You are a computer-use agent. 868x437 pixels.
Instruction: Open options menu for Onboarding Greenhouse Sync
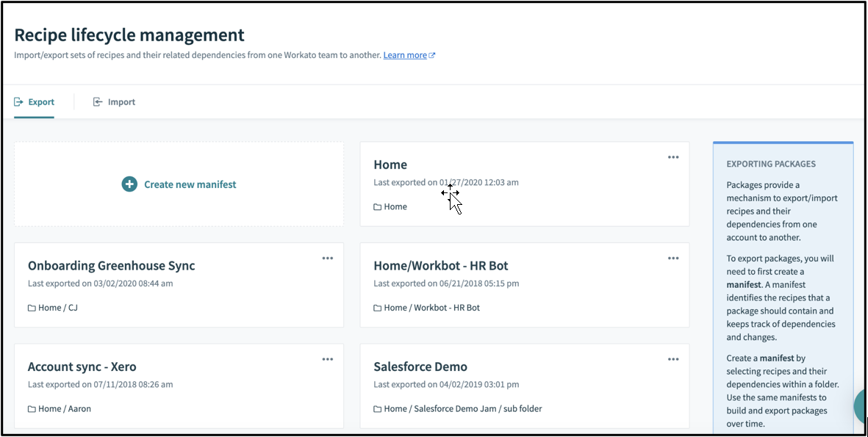tap(328, 259)
